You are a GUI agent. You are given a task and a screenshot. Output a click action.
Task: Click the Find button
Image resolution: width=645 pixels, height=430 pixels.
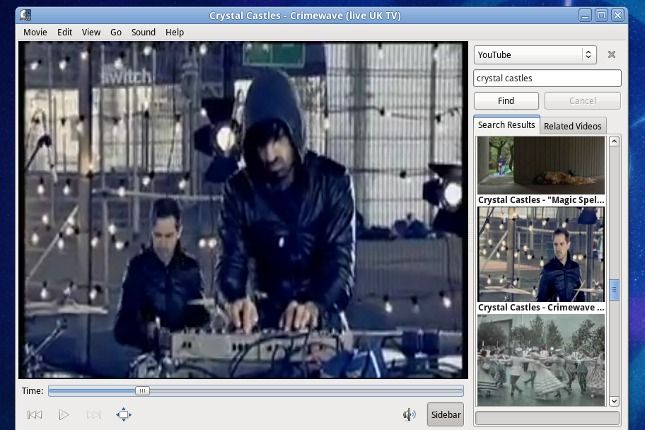coord(506,101)
